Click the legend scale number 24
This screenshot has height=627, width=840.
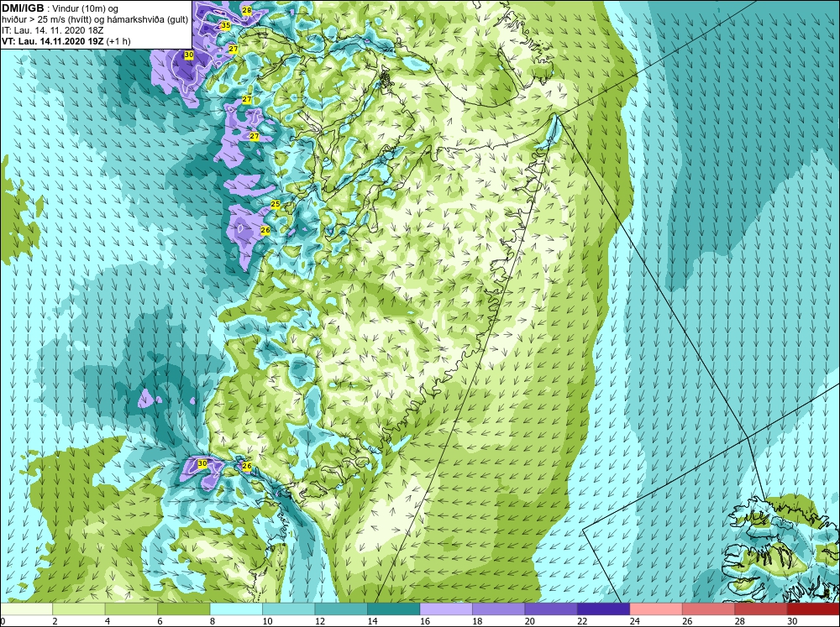point(635,620)
